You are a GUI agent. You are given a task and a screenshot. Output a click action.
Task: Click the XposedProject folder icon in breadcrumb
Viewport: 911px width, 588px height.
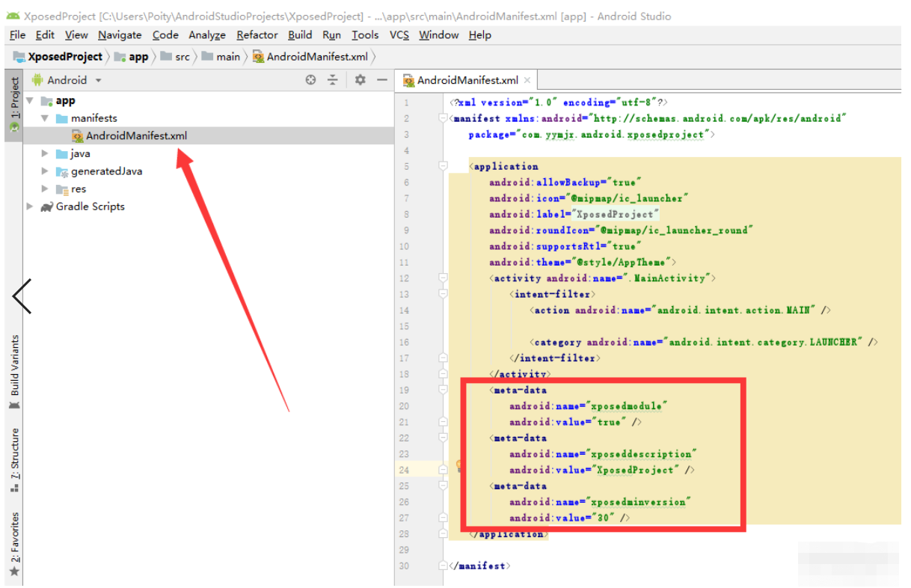click(x=19, y=57)
